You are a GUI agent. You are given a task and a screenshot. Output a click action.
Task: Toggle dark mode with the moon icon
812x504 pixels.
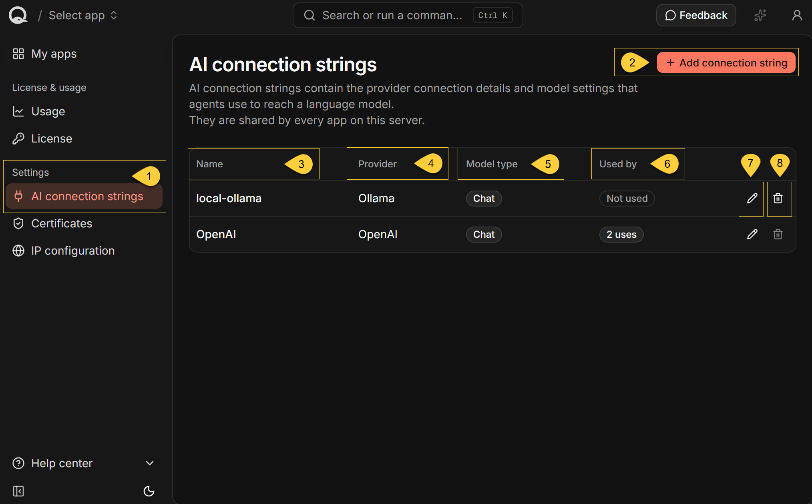[x=149, y=491]
